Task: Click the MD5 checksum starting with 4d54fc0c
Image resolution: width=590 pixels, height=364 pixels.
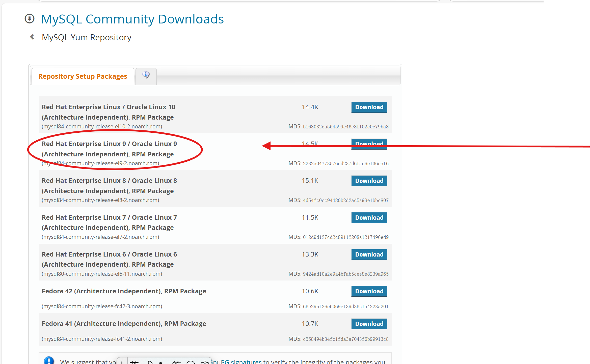Action: tap(346, 200)
